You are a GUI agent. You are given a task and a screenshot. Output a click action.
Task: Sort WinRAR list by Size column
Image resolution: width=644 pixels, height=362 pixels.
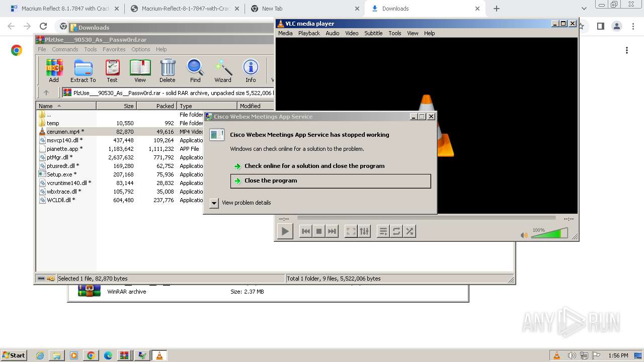[x=116, y=106]
